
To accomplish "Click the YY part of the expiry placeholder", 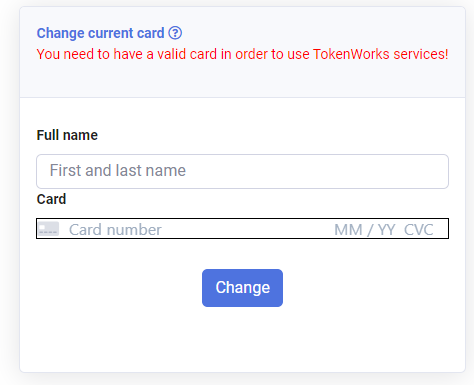I will click(386, 230).
